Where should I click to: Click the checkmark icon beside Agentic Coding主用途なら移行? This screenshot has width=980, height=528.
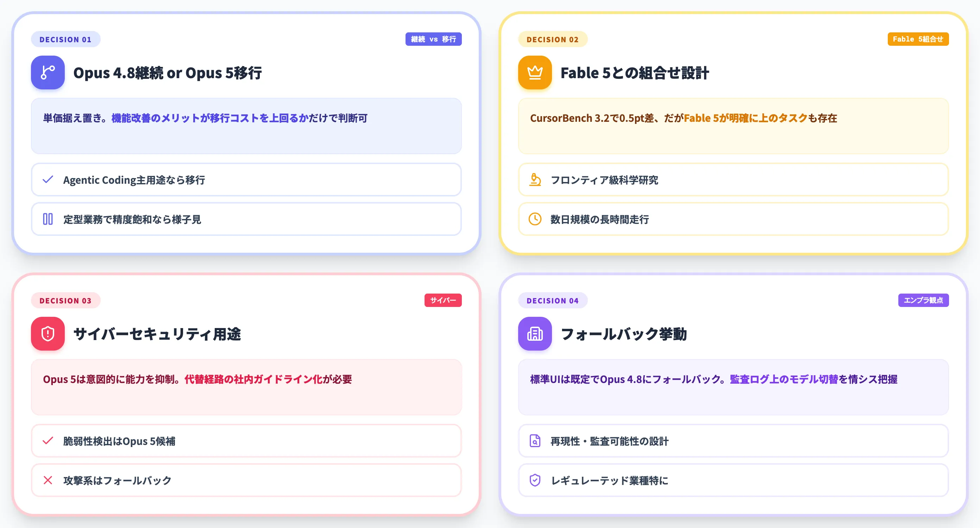pos(48,180)
